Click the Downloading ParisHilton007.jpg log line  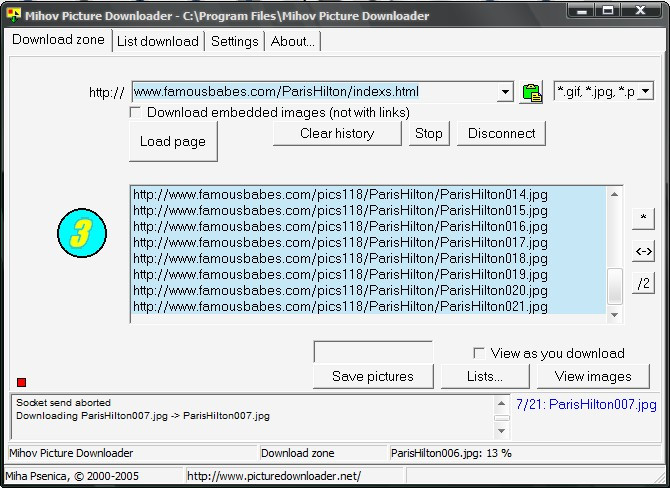(143, 416)
